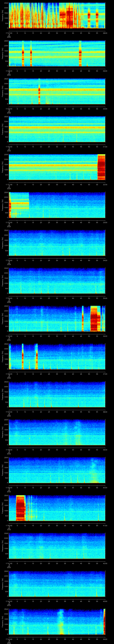Click the spectrogram panel starting at 17:31:00
Image resolution: width=114 pixels, height=644 pixels.
[57, 167]
